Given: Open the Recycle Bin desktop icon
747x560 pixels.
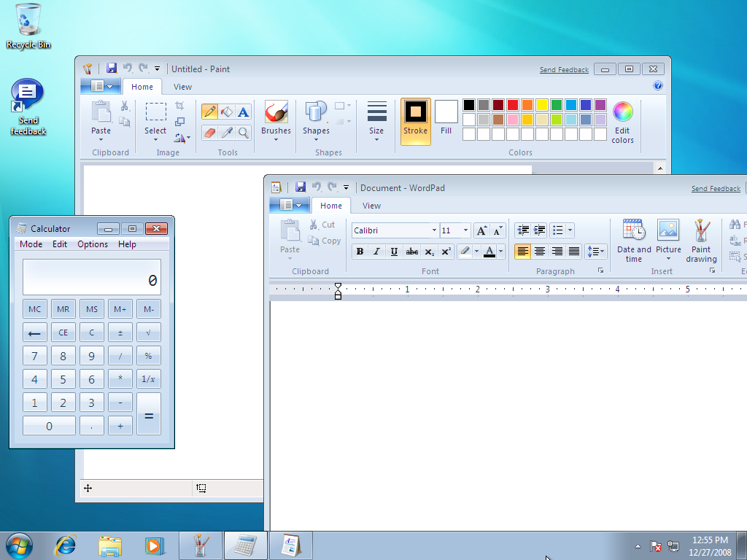Looking at the screenshot, I should (x=28, y=26).
